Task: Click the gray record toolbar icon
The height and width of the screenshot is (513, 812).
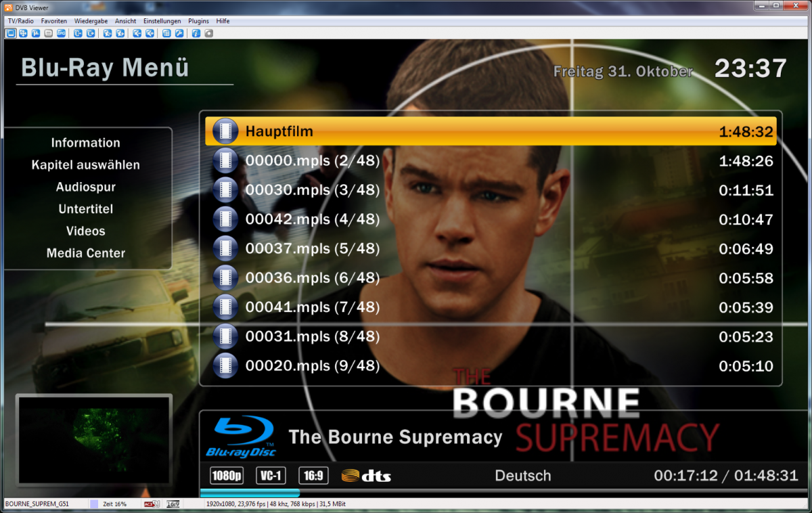Action: (x=209, y=33)
